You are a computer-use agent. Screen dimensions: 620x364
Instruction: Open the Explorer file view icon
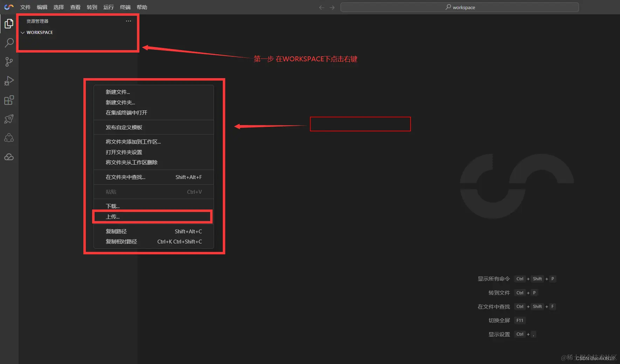click(x=9, y=23)
